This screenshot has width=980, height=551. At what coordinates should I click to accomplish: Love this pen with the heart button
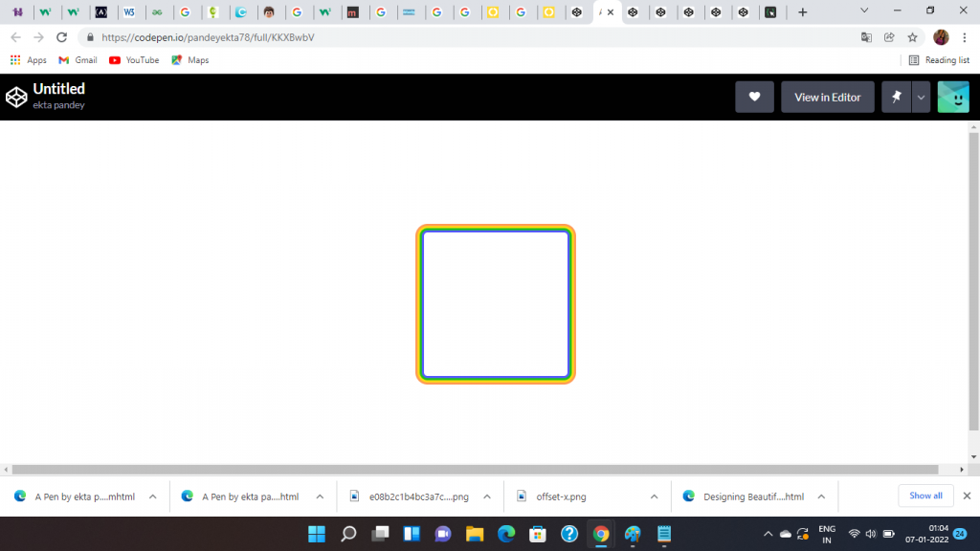[754, 97]
